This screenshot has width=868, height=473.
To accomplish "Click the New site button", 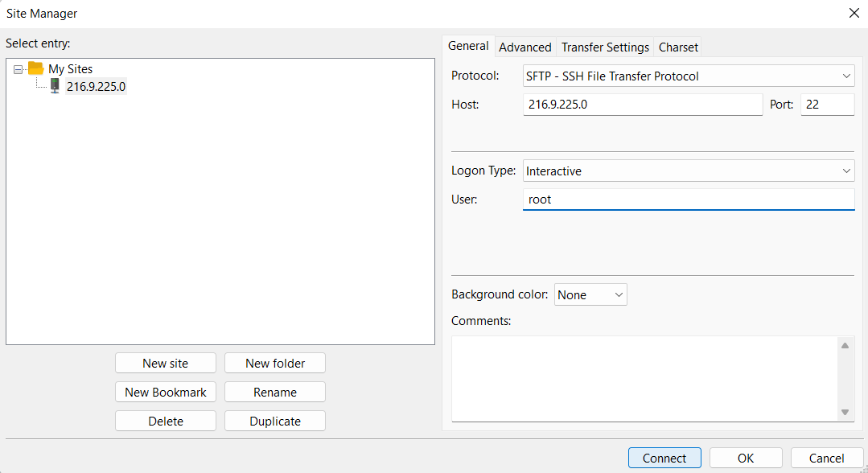I will 166,364.
